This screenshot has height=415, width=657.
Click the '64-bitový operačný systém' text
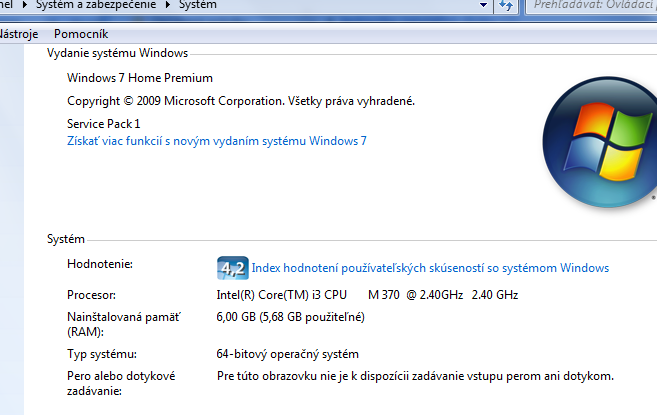tap(288, 354)
